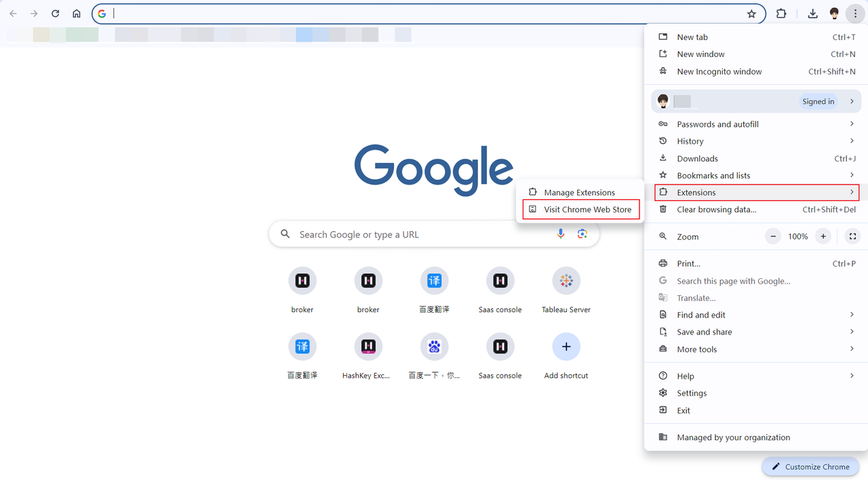Search by image with Google Lens icon
Viewport: 868px width, 485px height.
click(582, 234)
